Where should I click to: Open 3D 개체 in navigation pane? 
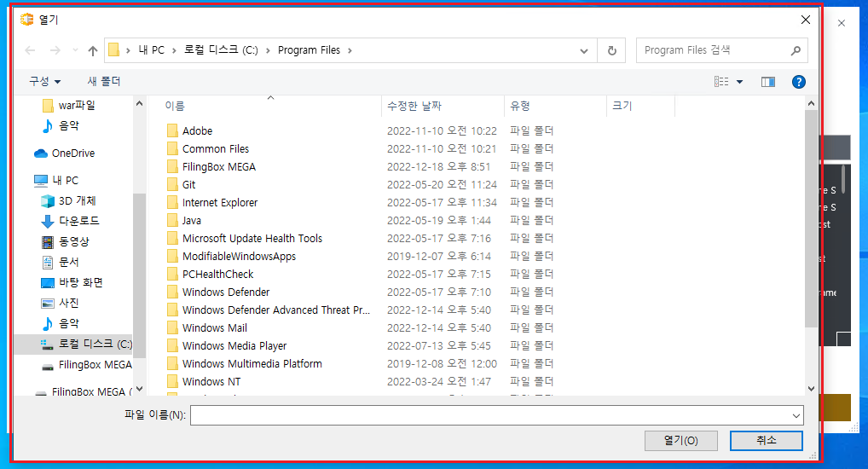coord(69,200)
